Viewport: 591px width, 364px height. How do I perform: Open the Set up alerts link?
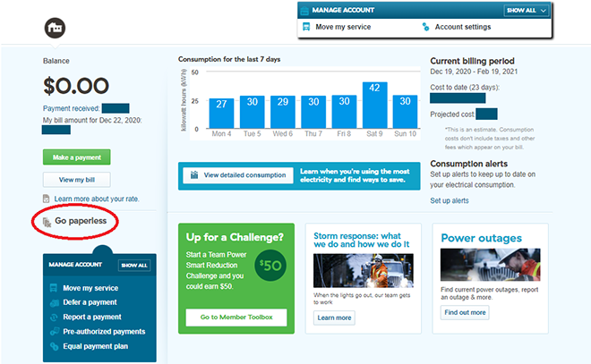click(450, 200)
